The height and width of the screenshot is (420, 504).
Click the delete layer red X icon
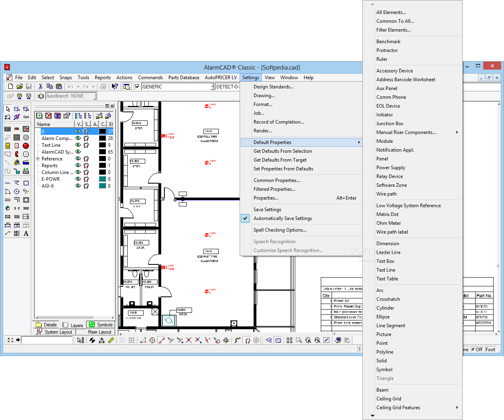tap(48, 116)
